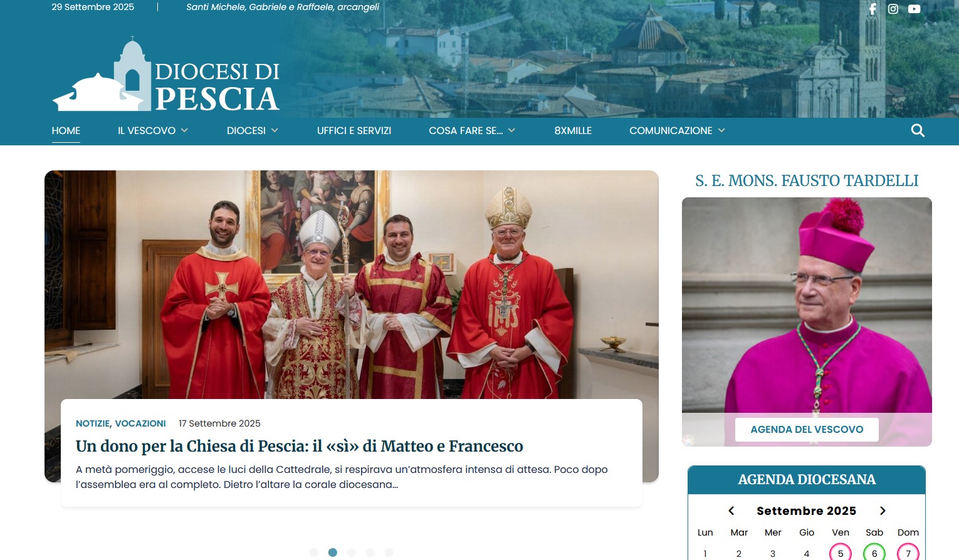The height and width of the screenshot is (560, 959).
Task: Expand the Diocesi dropdown menu
Action: point(253,130)
